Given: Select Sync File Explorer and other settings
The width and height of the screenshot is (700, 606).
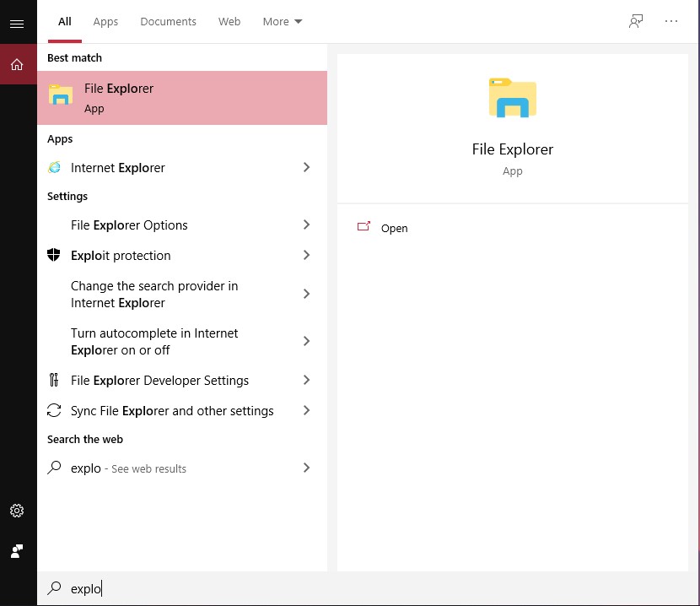Looking at the screenshot, I should pyautogui.click(x=182, y=411).
